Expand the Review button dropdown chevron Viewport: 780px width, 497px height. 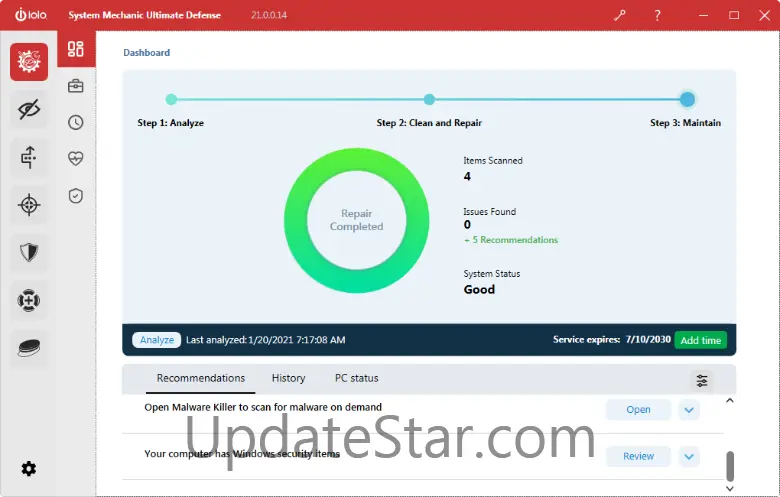click(x=689, y=457)
